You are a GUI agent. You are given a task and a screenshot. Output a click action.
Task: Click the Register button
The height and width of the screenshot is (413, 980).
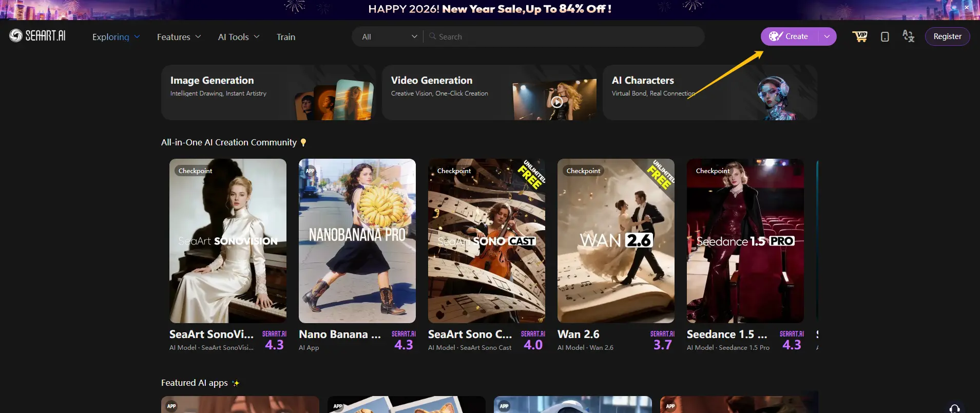(x=947, y=36)
